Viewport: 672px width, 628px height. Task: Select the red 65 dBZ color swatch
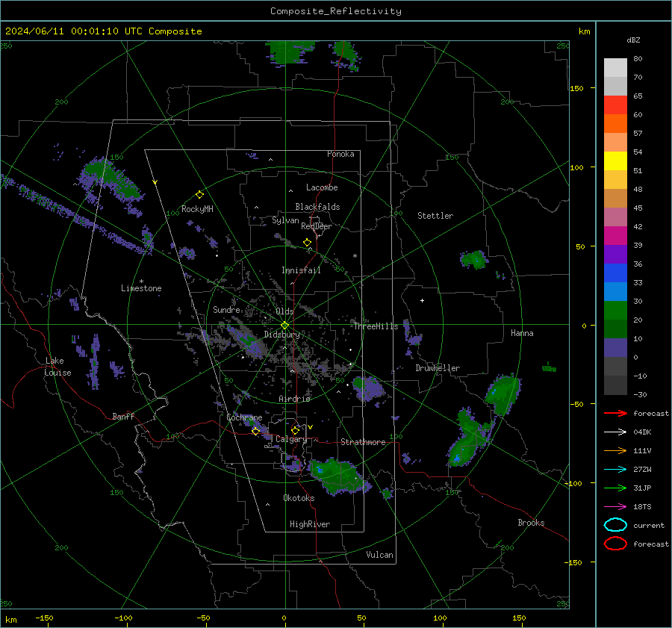click(x=615, y=105)
